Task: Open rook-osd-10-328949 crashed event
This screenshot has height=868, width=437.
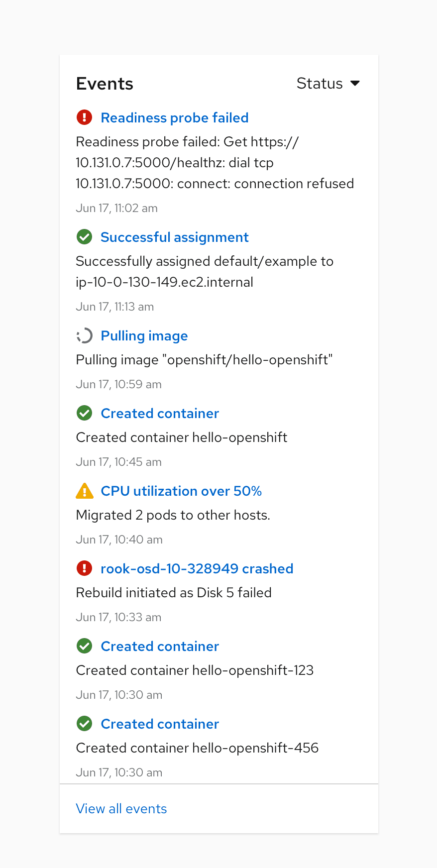Action: point(197,568)
